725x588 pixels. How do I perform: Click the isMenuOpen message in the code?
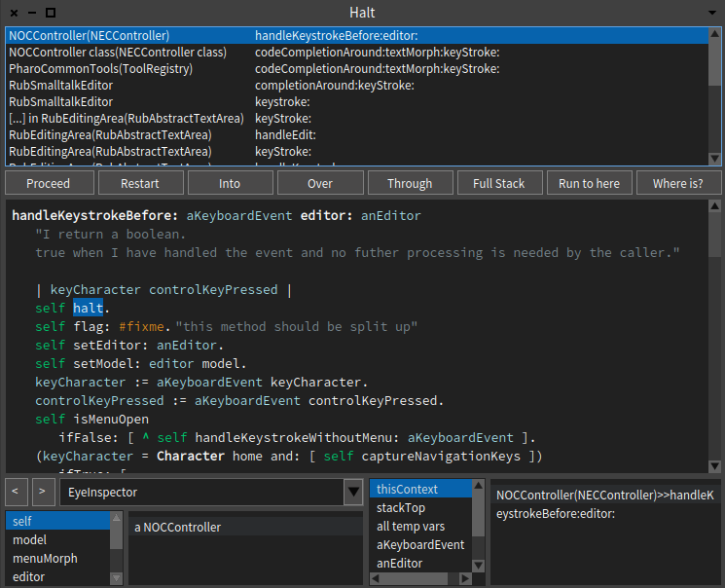point(111,420)
